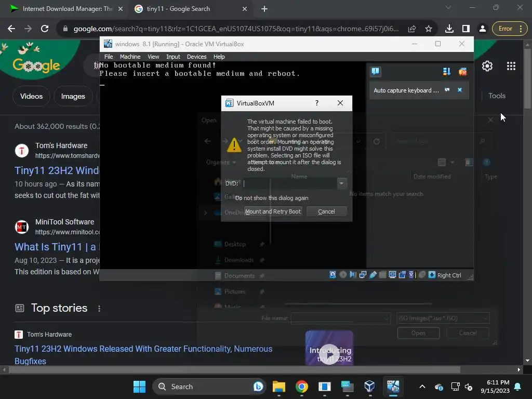
Task: Click recording indicator in VM status bar
Action: 402,275
